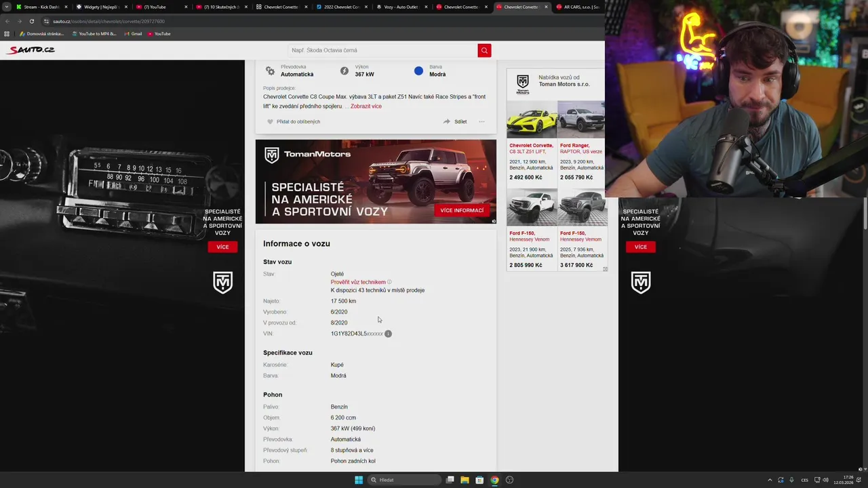Open the YouTube to MP4 bookmark
The height and width of the screenshot is (488, 868).
[94, 34]
